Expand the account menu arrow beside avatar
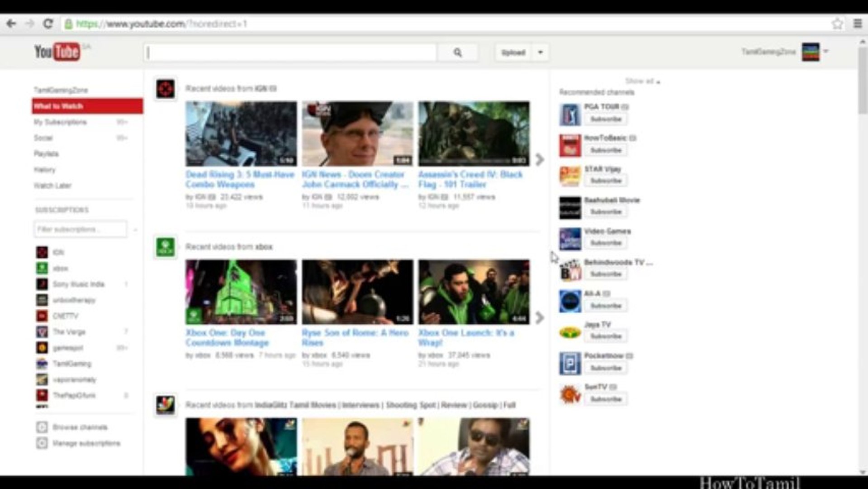This screenshot has height=489, width=868. click(826, 51)
